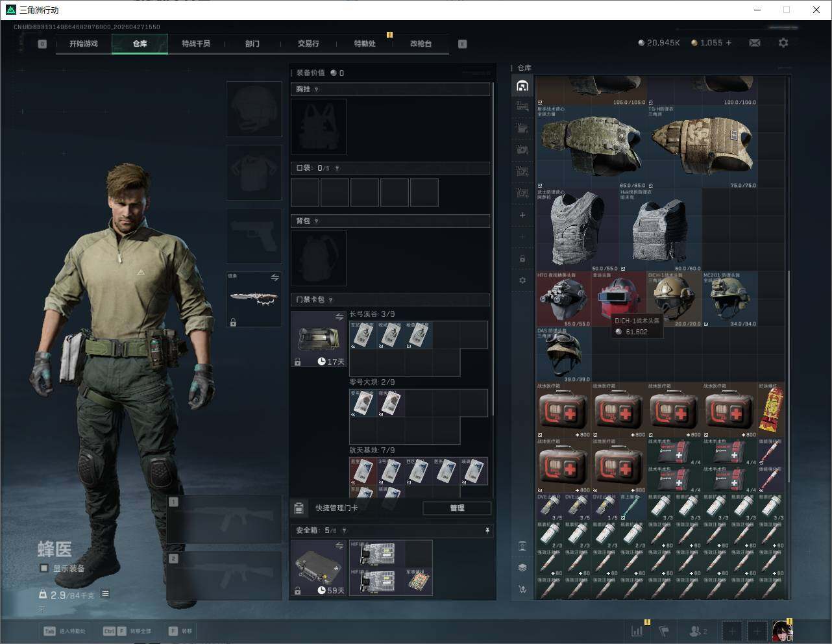Screen dimensions: 832x644
Task: Click the 进入特勤处 Tab shortcut
Action: (x=64, y=630)
